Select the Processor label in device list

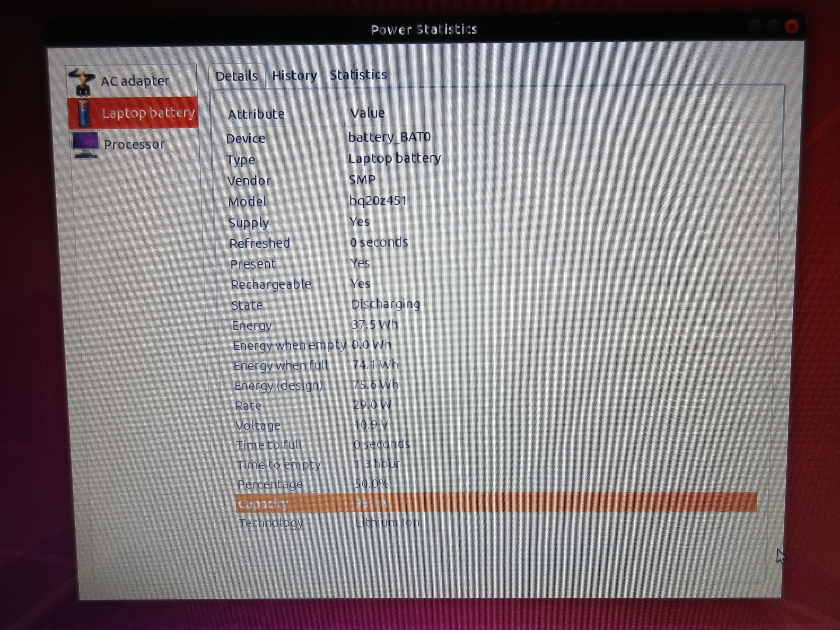[x=134, y=145]
